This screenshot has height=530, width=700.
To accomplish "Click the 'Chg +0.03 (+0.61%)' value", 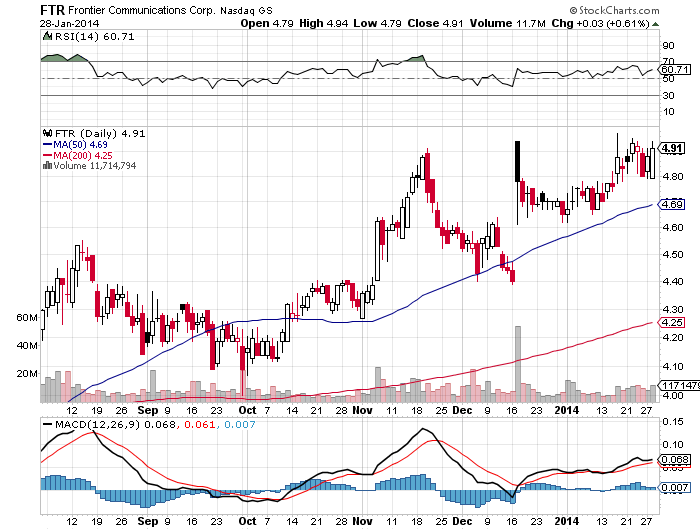I will (x=600, y=23).
